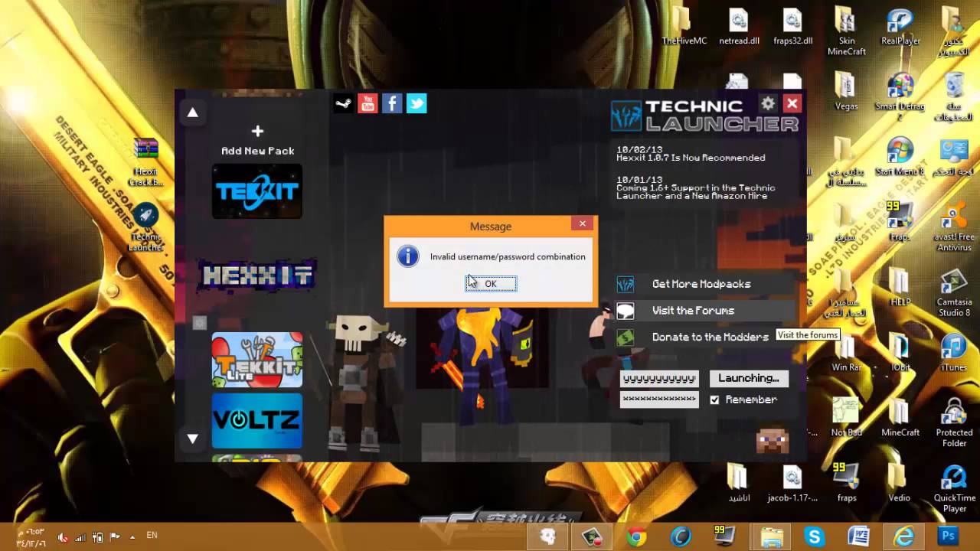Open the Vedio desktop folder
Image resolution: width=980 pixels, height=551 pixels.
(x=900, y=483)
